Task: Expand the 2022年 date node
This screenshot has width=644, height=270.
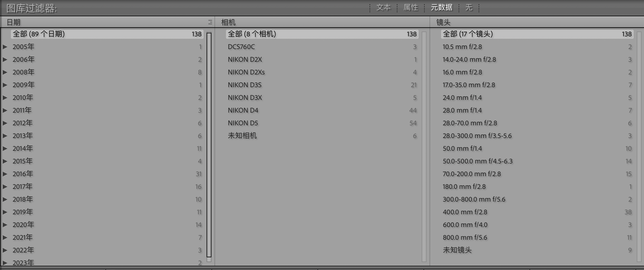Action: click(x=5, y=250)
